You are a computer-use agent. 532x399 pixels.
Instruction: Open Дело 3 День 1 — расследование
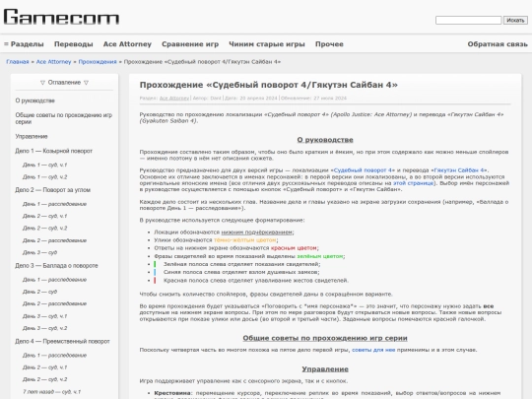[x=54, y=280]
